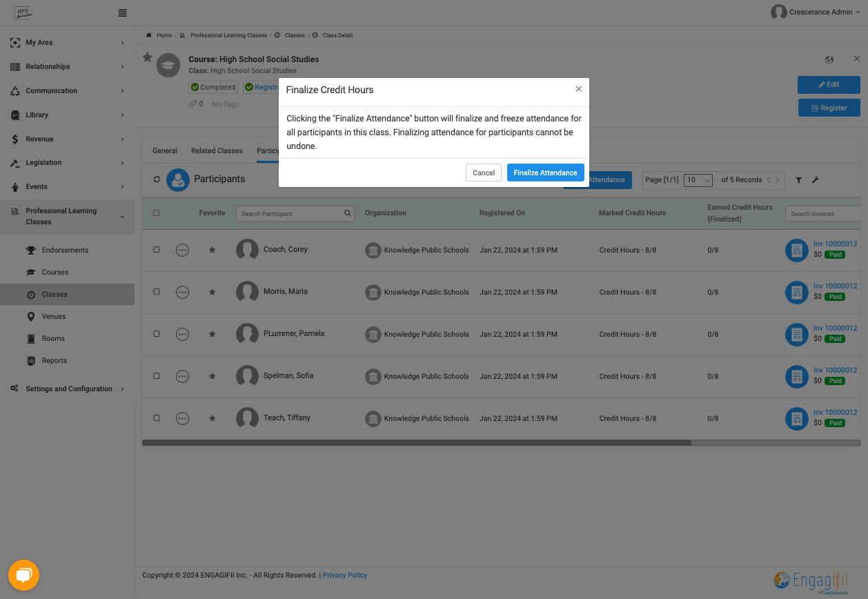The width and height of the screenshot is (868, 599).
Task: Favorite star for Morris, Maria
Action: [213, 292]
